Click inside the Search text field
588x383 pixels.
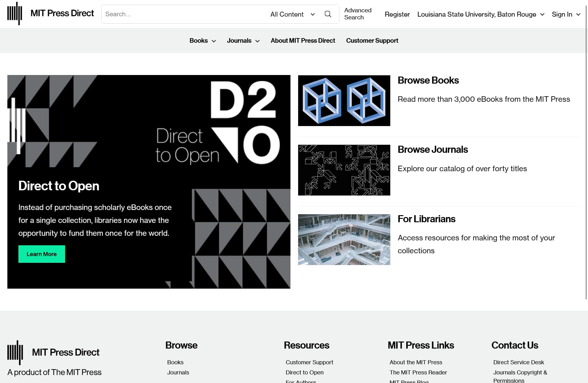coord(184,14)
